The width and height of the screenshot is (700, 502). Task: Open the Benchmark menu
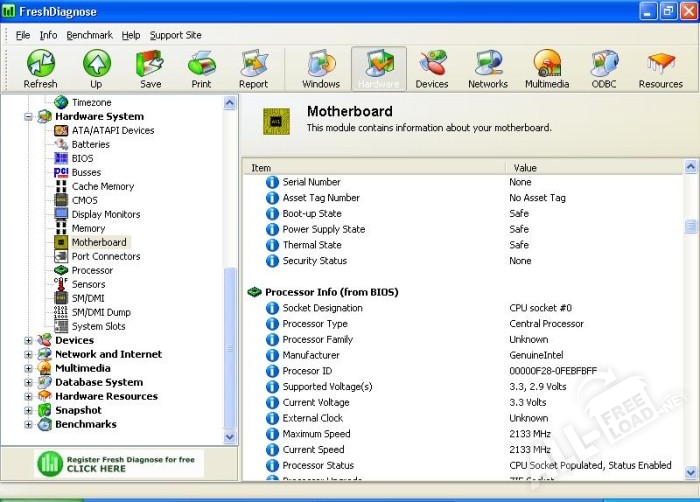[x=90, y=35]
